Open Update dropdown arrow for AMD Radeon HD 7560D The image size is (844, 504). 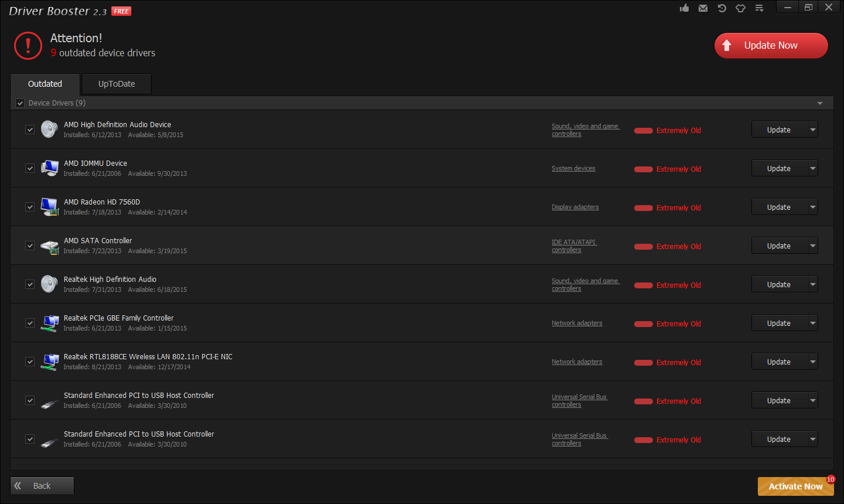click(813, 207)
